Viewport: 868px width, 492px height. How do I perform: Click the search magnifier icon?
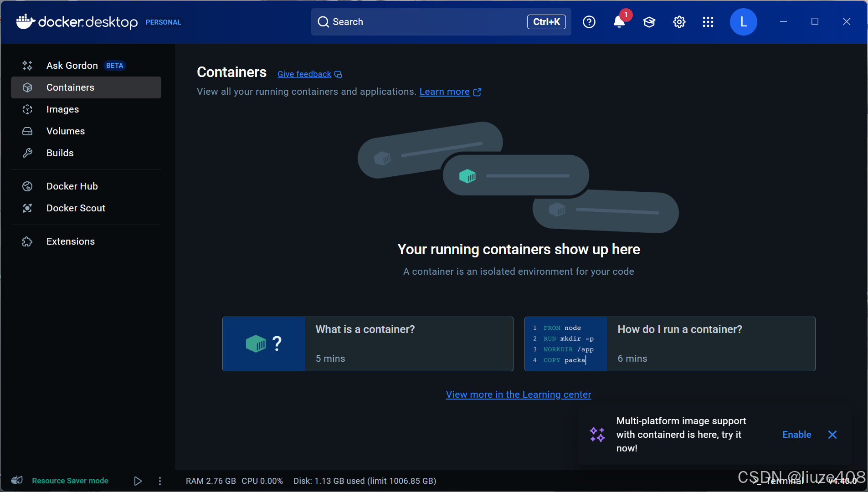[323, 22]
